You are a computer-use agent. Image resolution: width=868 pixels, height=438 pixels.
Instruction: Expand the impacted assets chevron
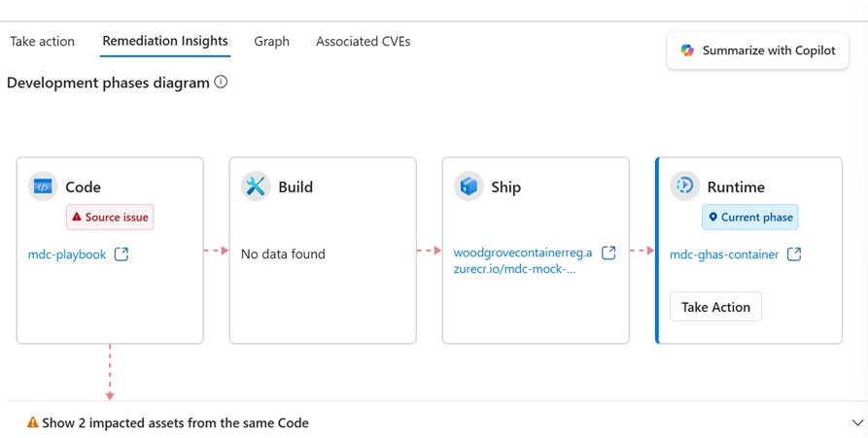click(857, 423)
